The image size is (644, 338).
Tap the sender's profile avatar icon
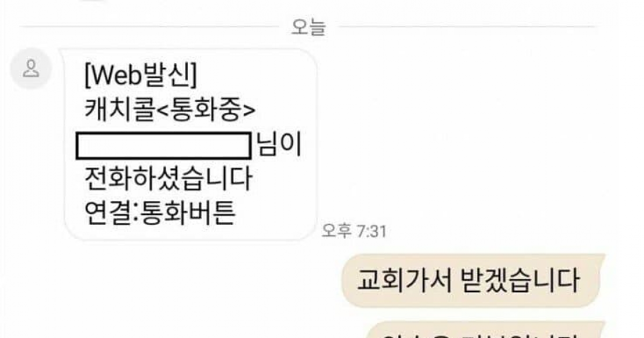point(32,68)
